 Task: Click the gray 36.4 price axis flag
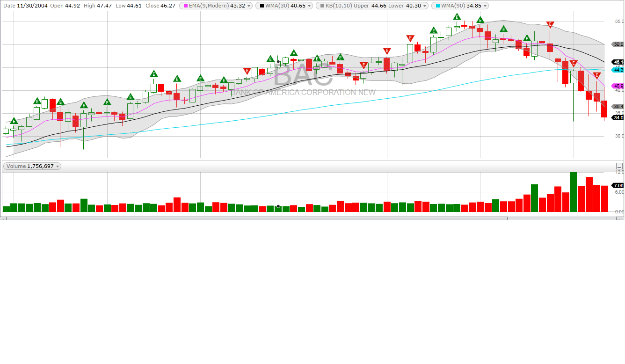pyautogui.click(x=618, y=106)
